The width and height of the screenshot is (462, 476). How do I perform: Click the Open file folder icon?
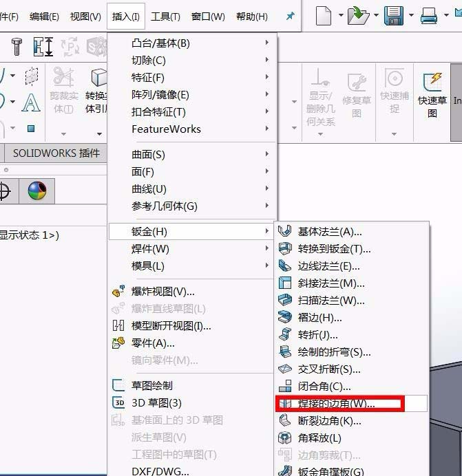click(x=359, y=16)
